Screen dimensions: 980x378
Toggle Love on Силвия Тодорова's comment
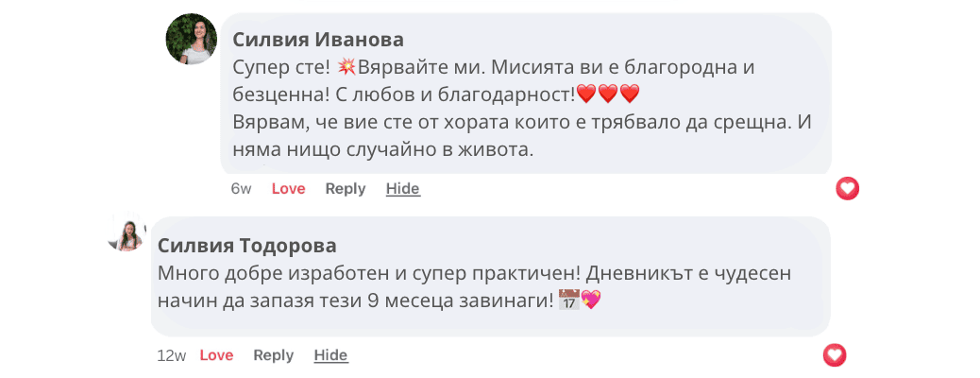click(x=216, y=355)
